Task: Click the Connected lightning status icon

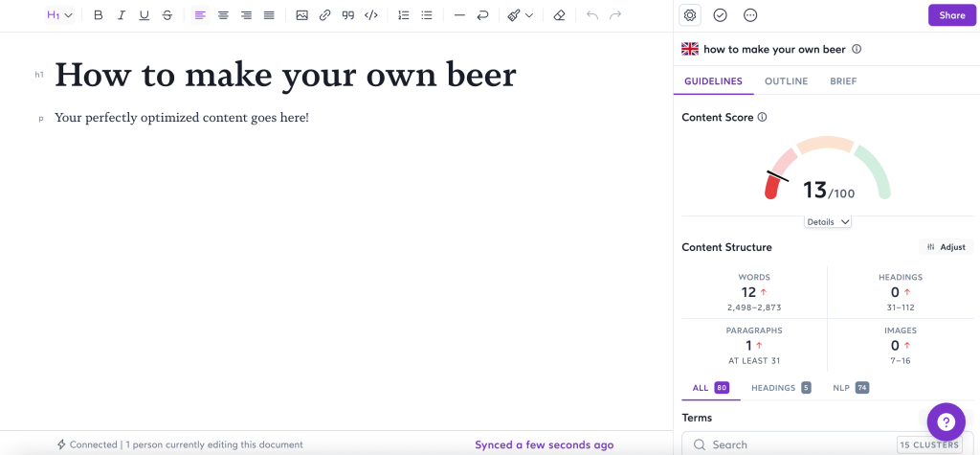Action: 61,445
